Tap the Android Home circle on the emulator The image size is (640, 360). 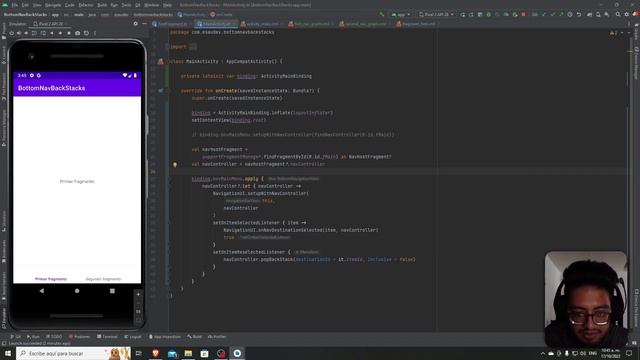coord(77,291)
